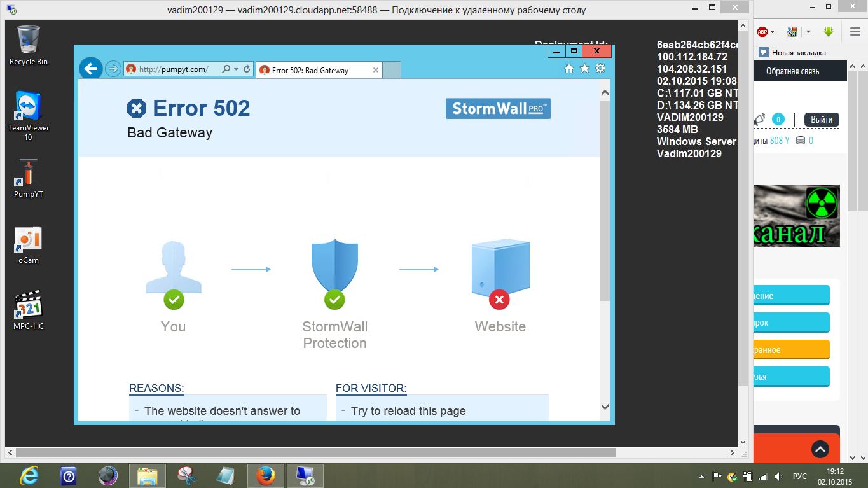Click the StormWall PRO logo
The width and height of the screenshot is (868, 488).
click(498, 109)
